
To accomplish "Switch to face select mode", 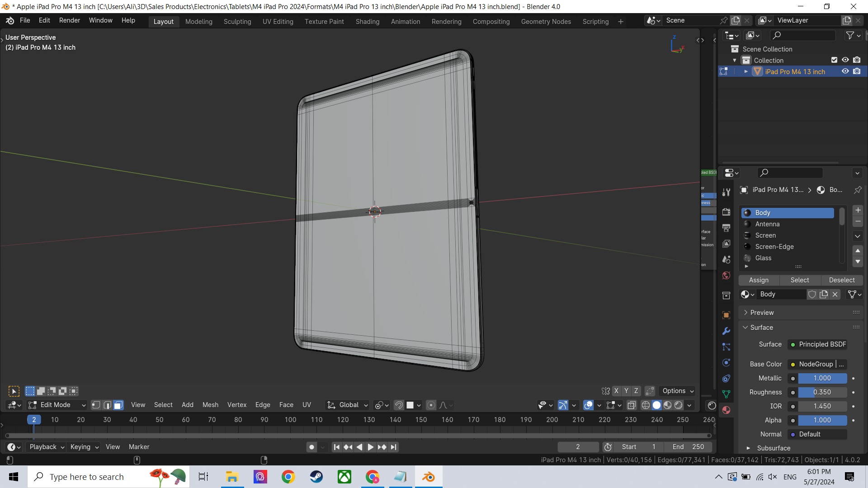I will 118,405.
